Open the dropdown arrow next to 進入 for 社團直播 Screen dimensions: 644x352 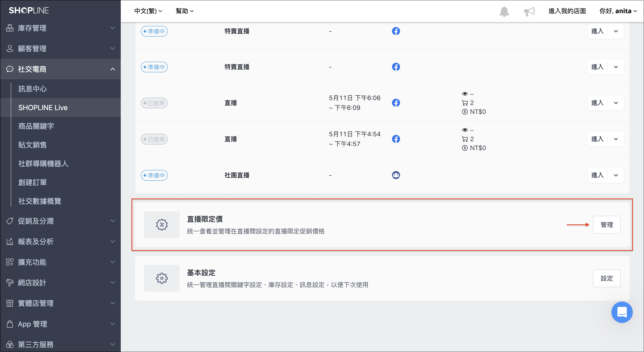click(x=616, y=175)
